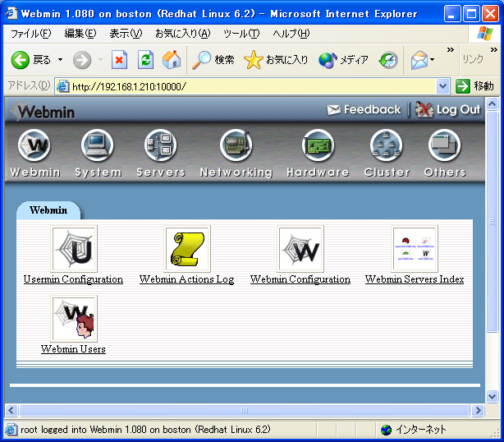Open the 編集(E) menu

click(80, 34)
